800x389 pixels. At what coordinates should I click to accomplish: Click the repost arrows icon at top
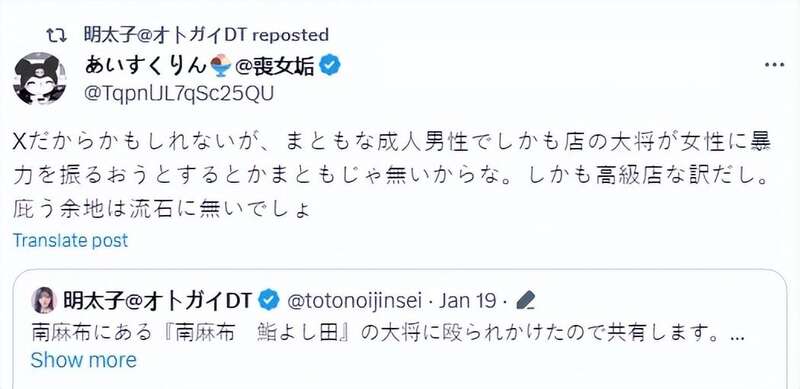[x=54, y=35]
